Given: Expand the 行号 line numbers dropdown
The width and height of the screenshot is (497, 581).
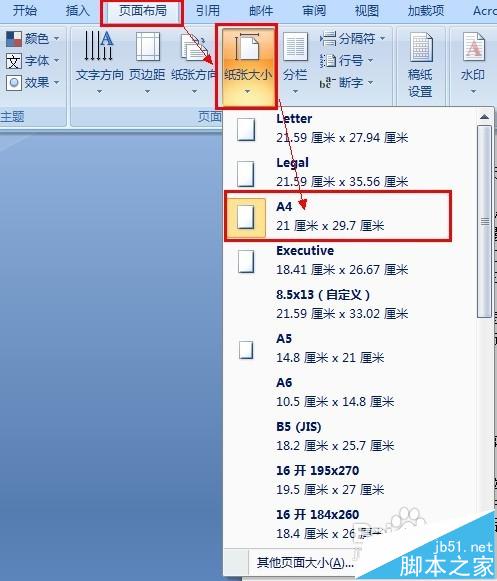Looking at the screenshot, I should point(347,60).
